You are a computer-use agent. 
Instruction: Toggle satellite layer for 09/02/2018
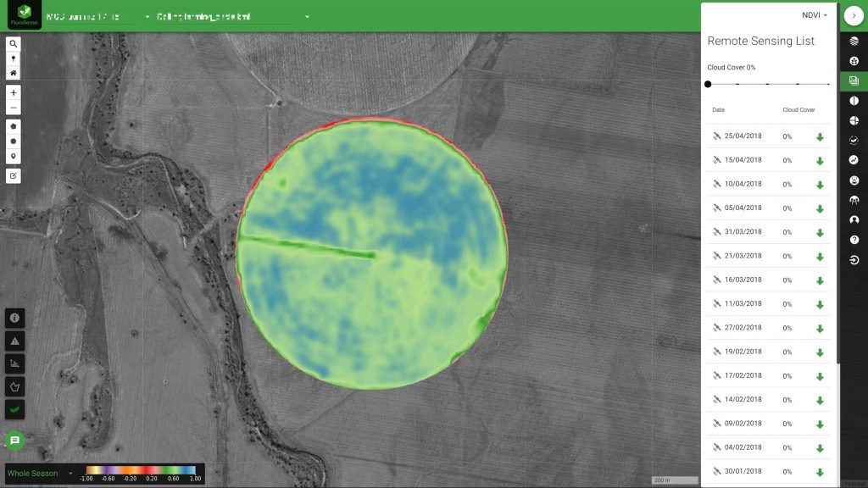tap(716, 424)
